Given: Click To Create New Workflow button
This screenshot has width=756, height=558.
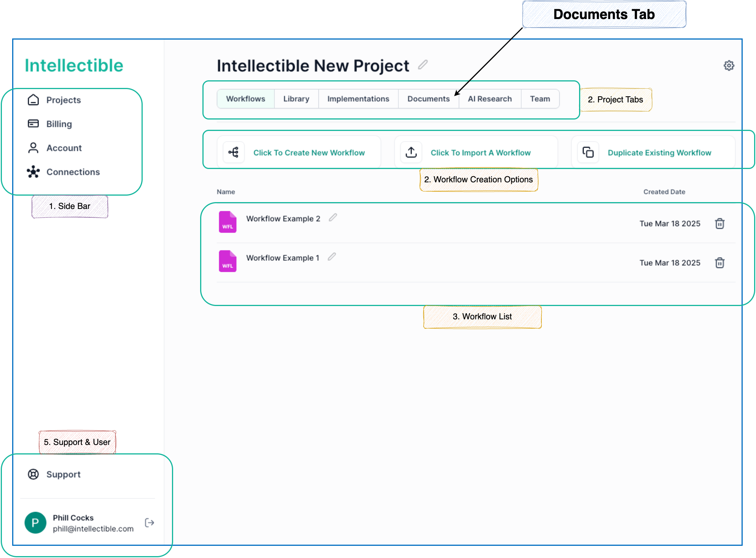Looking at the screenshot, I should (299, 152).
